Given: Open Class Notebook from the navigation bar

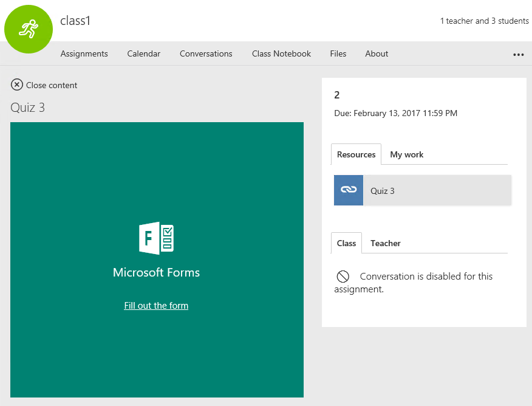Looking at the screenshot, I should [281, 53].
